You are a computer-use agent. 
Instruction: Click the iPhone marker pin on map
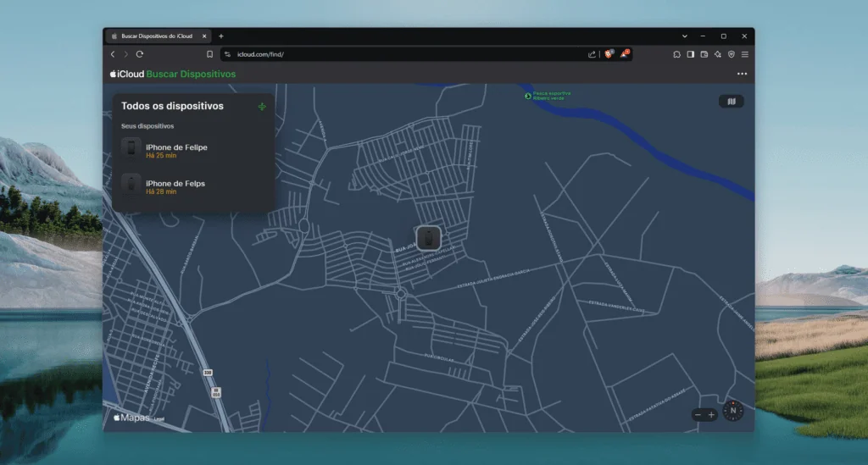(429, 237)
